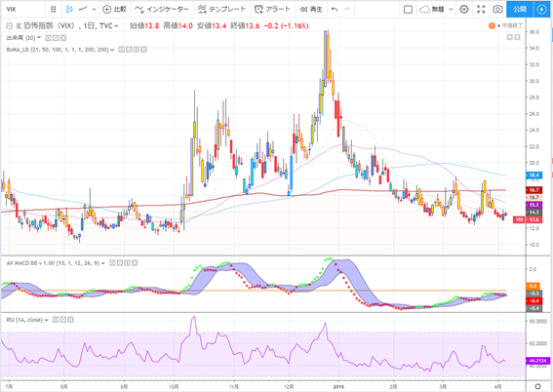Expand the BxMA_LB legend dropdown
553x392 pixels.
tap(112, 50)
